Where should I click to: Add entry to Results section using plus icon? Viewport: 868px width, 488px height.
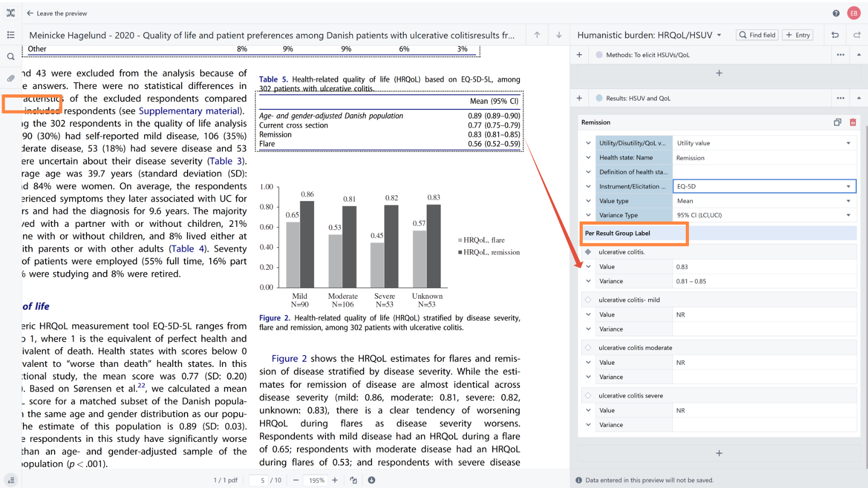(579, 98)
